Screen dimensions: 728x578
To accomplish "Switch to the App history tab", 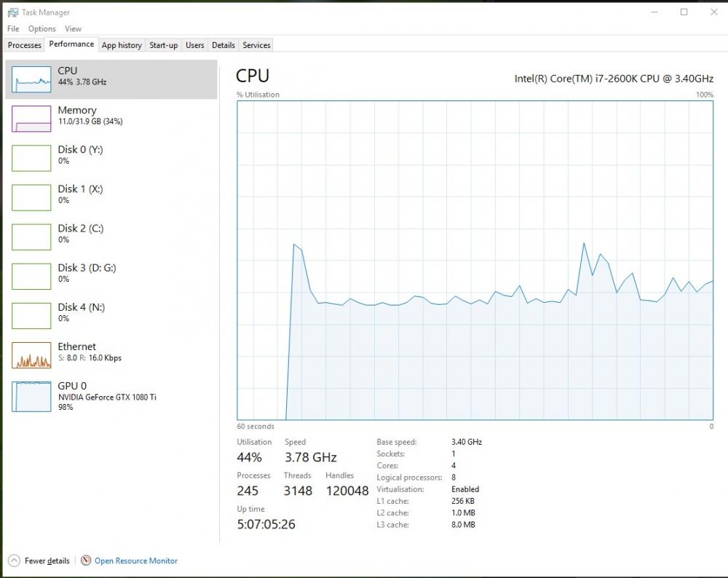I will [122, 45].
